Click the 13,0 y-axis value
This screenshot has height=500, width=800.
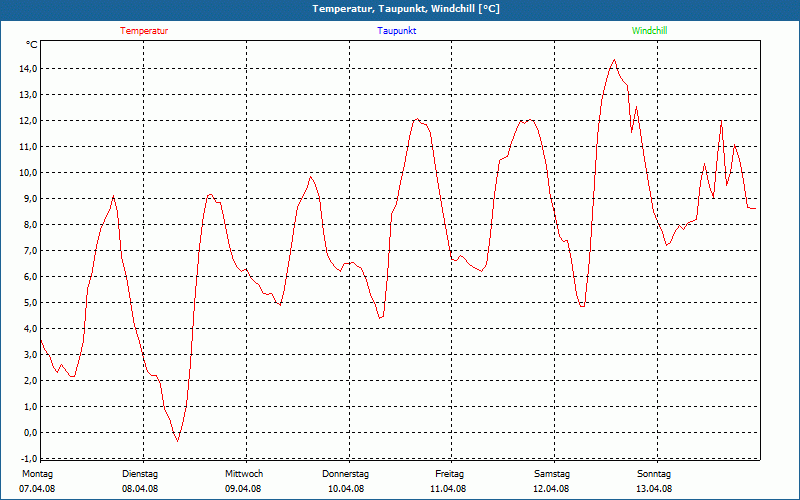tap(28, 95)
